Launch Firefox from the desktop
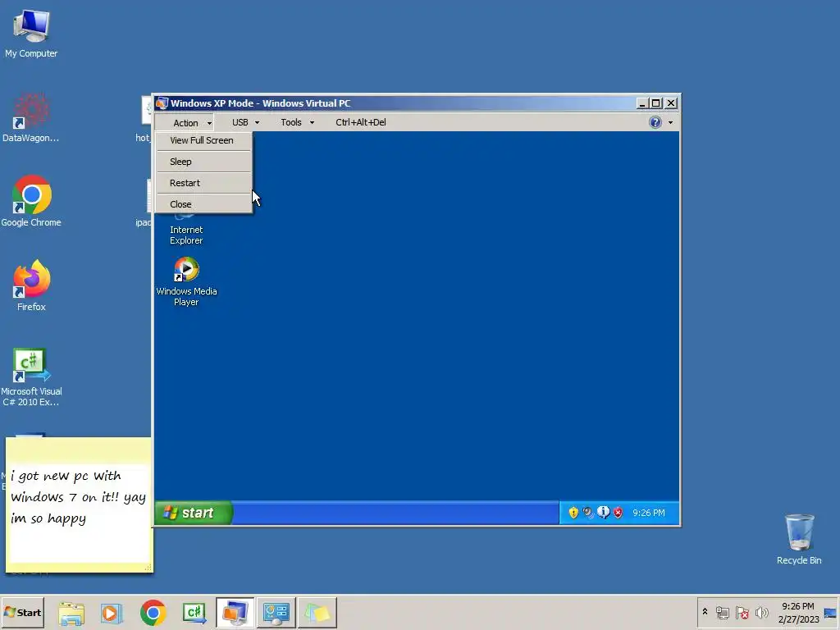This screenshot has height=630, width=840. (31, 285)
